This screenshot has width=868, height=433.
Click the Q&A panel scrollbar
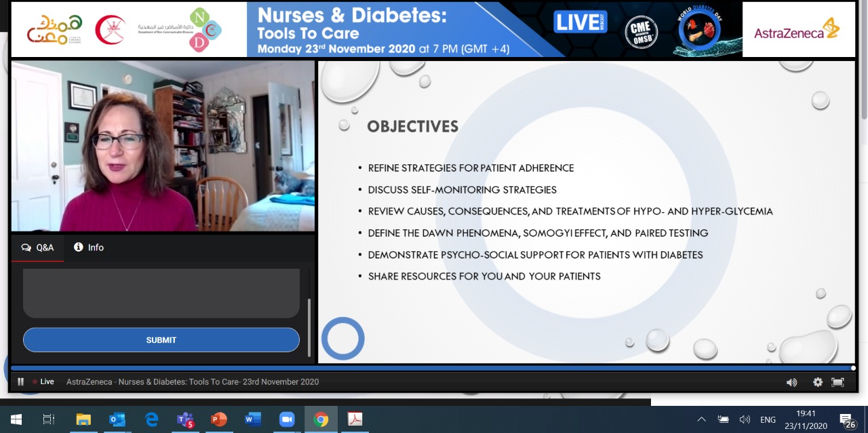[309, 326]
